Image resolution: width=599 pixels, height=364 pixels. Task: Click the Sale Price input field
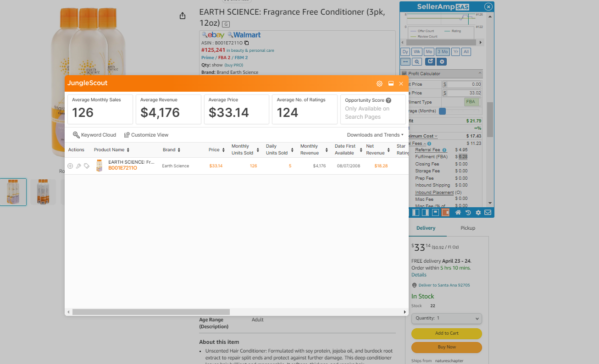(465, 93)
